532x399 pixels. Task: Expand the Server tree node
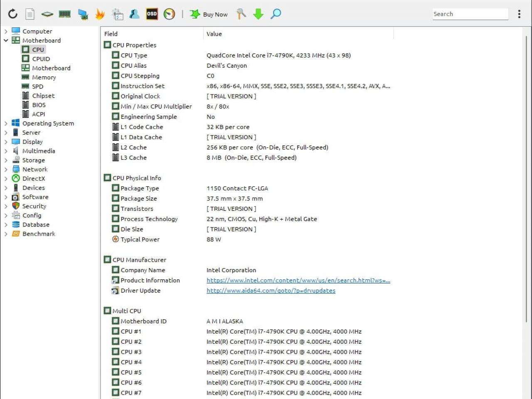6,133
